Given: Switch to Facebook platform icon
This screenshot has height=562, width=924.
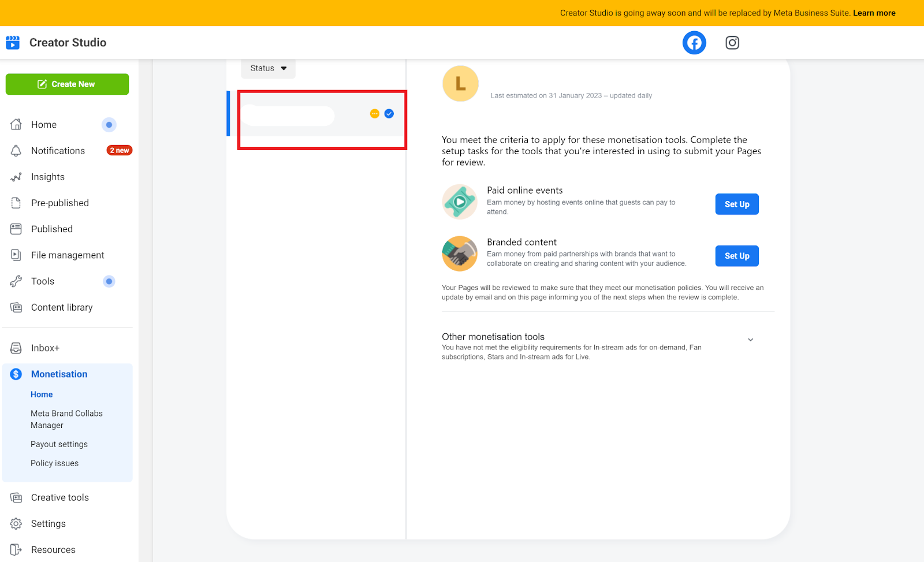Looking at the screenshot, I should point(694,43).
